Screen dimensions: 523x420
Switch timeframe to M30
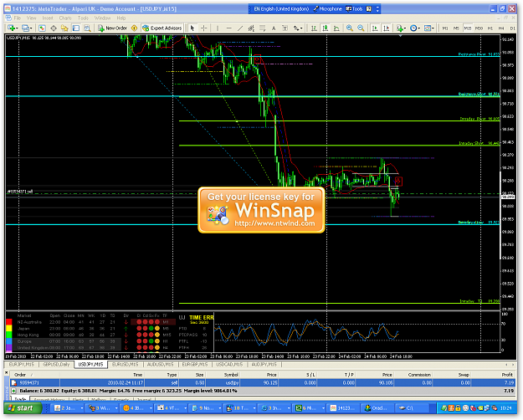[479, 28]
